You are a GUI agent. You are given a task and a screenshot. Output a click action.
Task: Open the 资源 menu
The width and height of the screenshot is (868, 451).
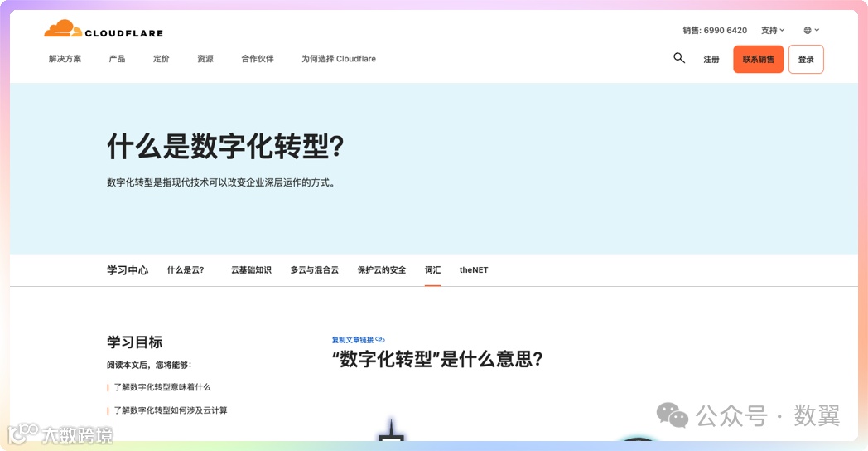[205, 59]
